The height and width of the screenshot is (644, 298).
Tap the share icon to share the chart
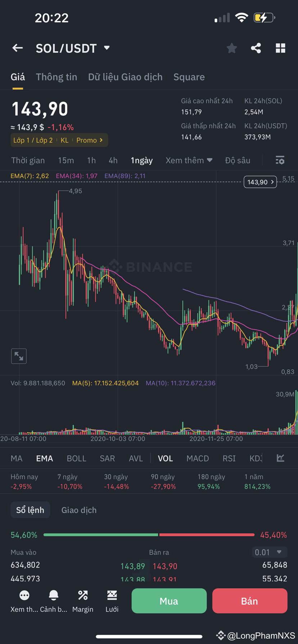click(256, 48)
